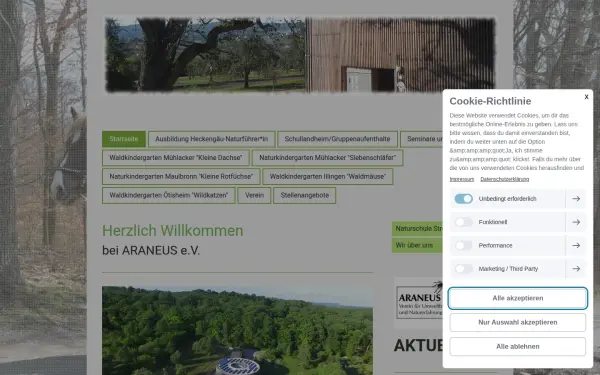The width and height of the screenshot is (600, 375).
Task: Open the Verein menu item
Action: point(254,195)
